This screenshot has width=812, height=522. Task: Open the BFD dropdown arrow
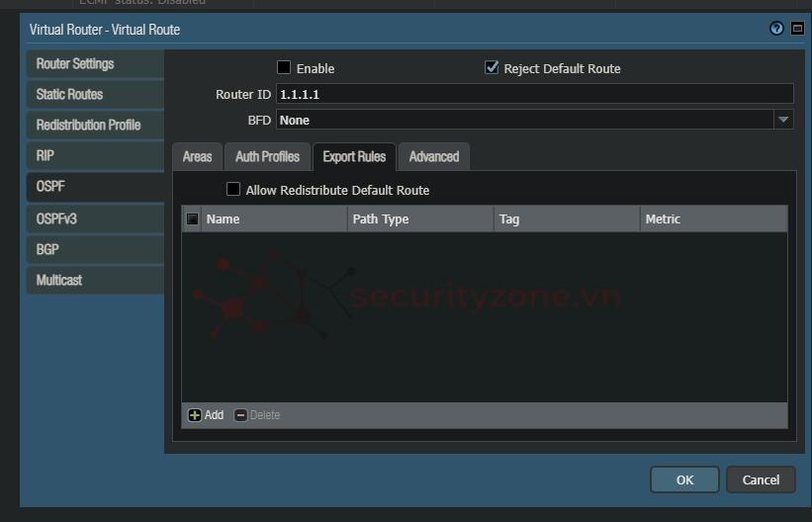[x=783, y=120]
